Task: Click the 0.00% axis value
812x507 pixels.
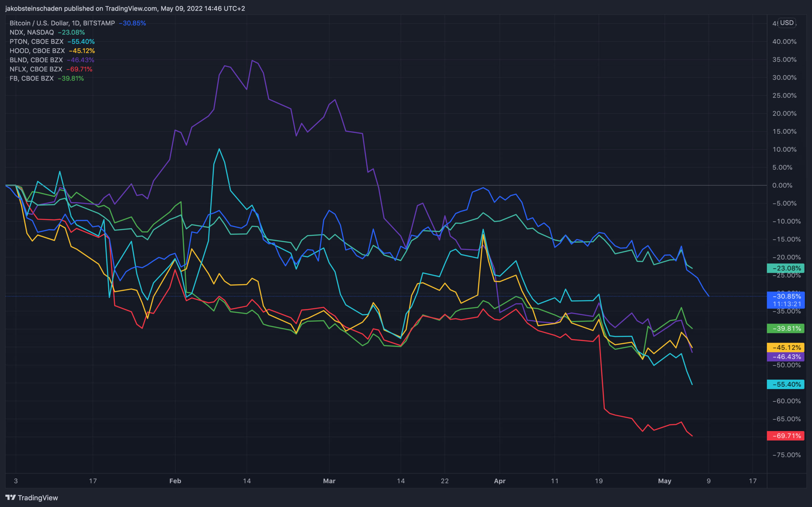Action: [782, 185]
